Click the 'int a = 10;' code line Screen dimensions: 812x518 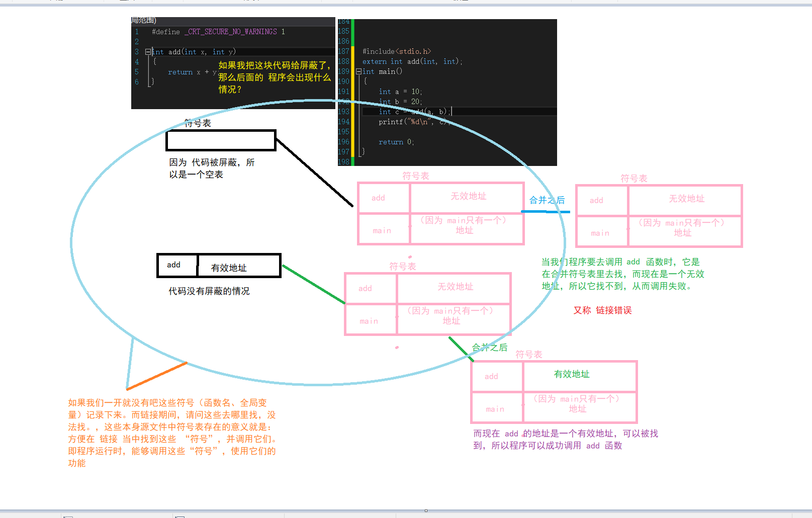coord(401,92)
